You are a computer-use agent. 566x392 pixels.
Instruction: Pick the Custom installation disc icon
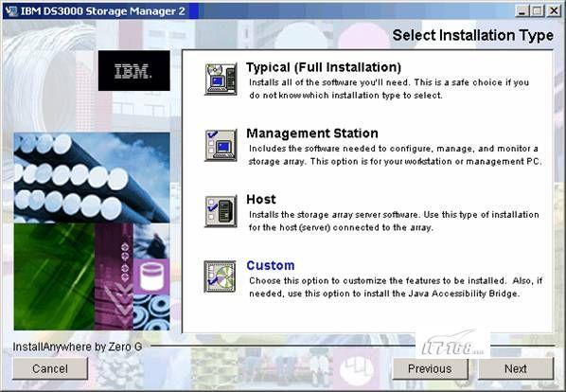coord(221,276)
